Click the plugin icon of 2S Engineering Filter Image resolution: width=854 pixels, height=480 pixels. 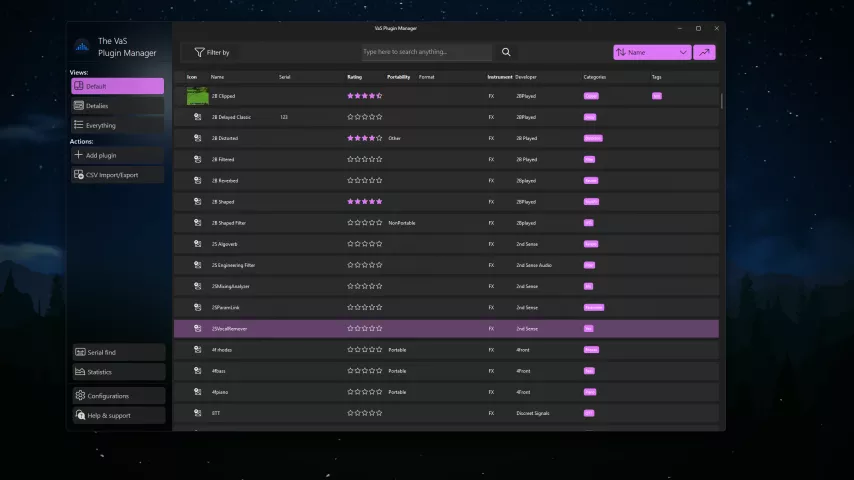click(198, 265)
